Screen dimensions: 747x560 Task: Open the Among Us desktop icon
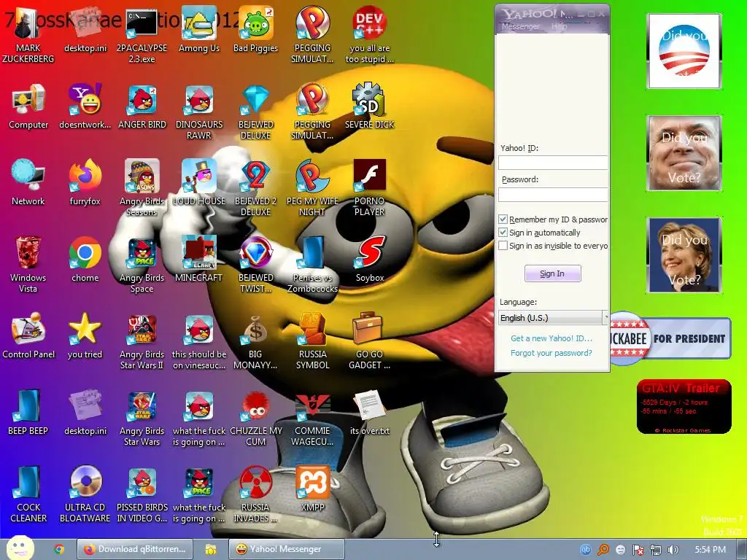198,30
